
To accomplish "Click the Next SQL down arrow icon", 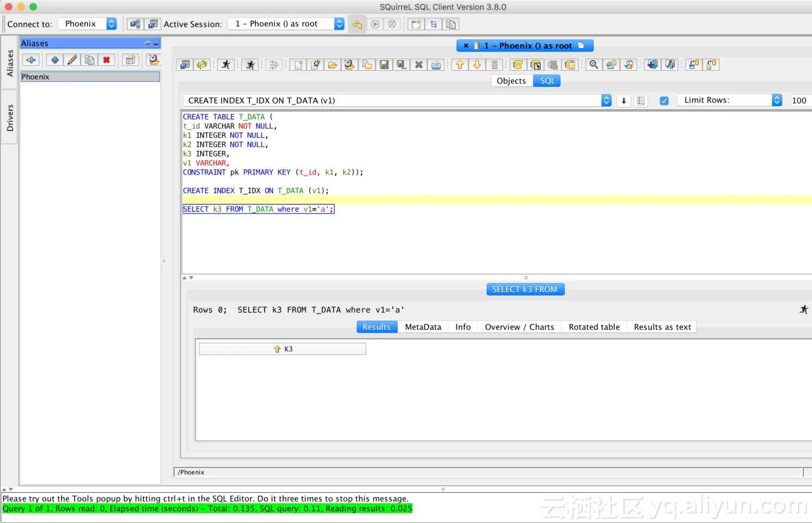I will click(477, 64).
